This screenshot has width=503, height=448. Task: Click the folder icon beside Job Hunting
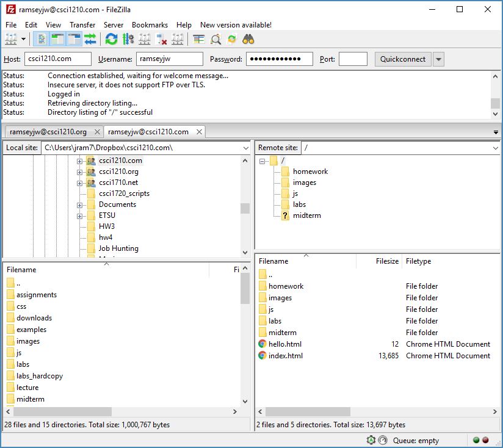(91, 248)
